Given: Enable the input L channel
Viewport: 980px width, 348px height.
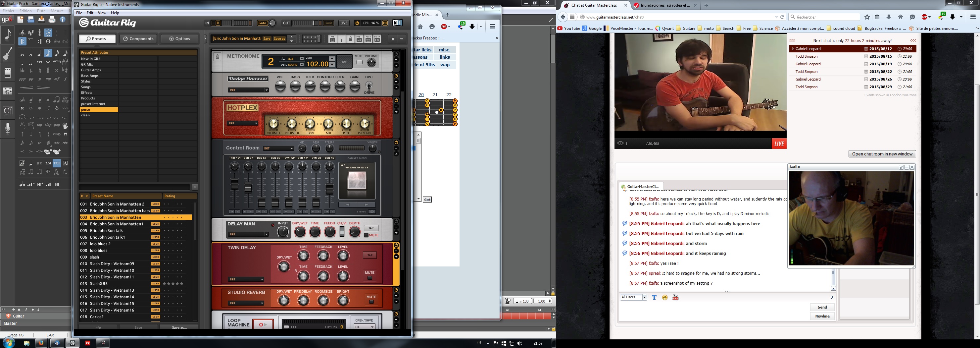Looking at the screenshot, I should pyautogui.click(x=213, y=23).
